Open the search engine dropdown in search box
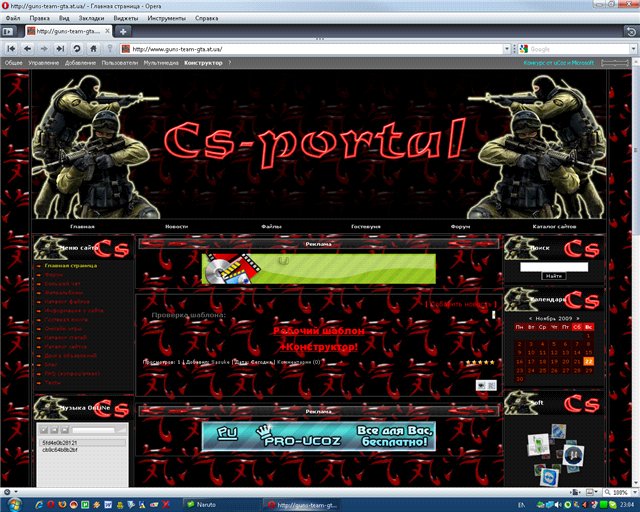The height and width of the screenshot is (512, 640). pyautogui.click(x=524, y=48)
